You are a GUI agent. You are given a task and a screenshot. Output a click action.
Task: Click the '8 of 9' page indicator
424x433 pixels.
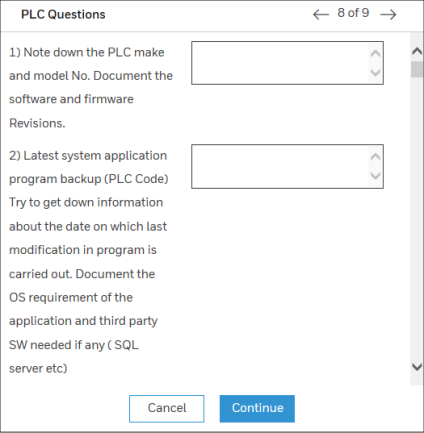(353, 13)
